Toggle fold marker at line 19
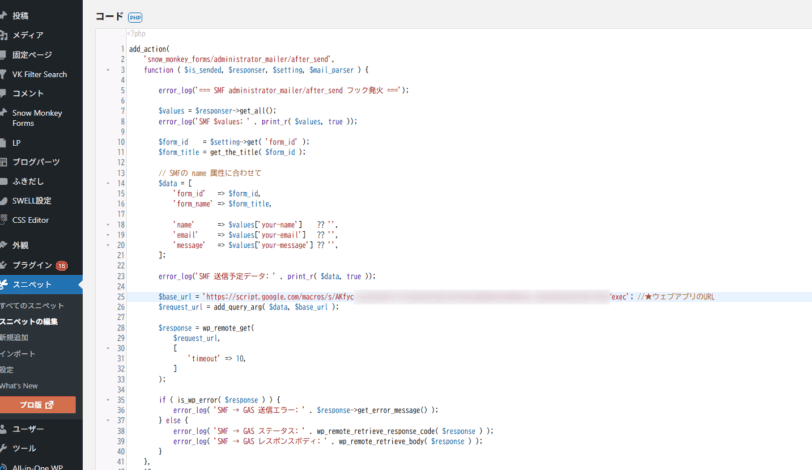 click(x=108, y=235)
